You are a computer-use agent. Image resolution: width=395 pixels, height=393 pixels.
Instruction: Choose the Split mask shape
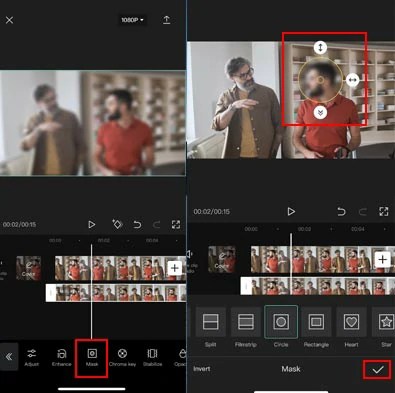[x=210, y=326]
